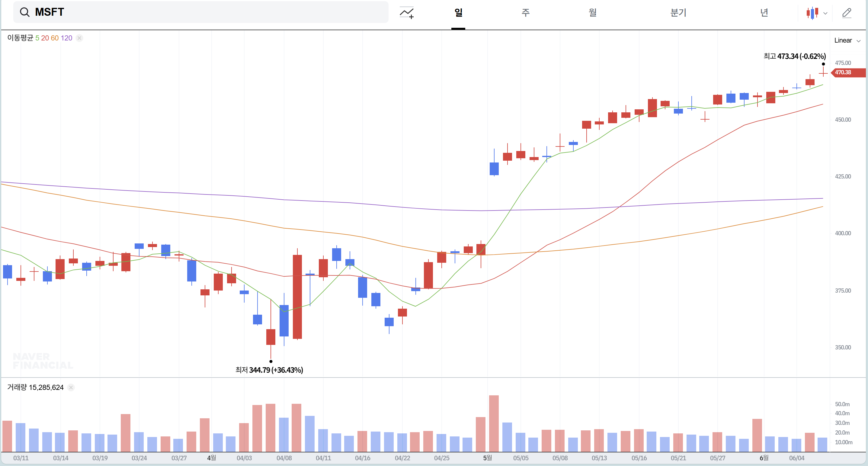Click the 6월 date axis label

(764, 458)
